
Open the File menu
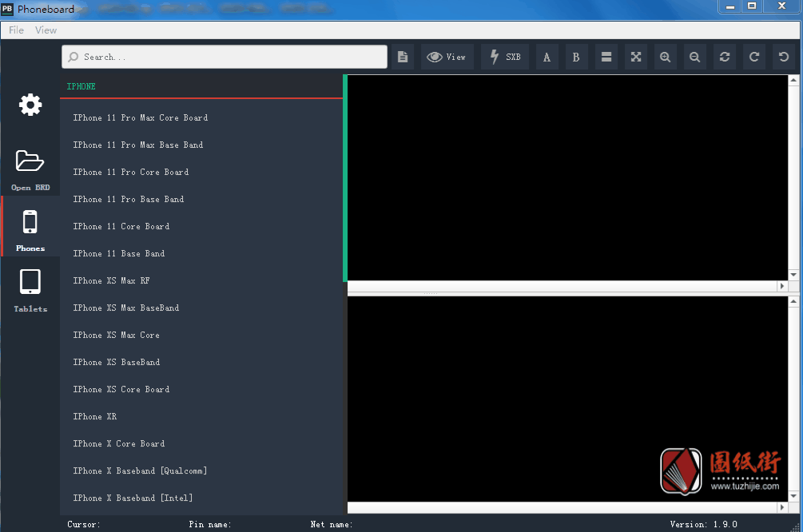tap(17, 30)
